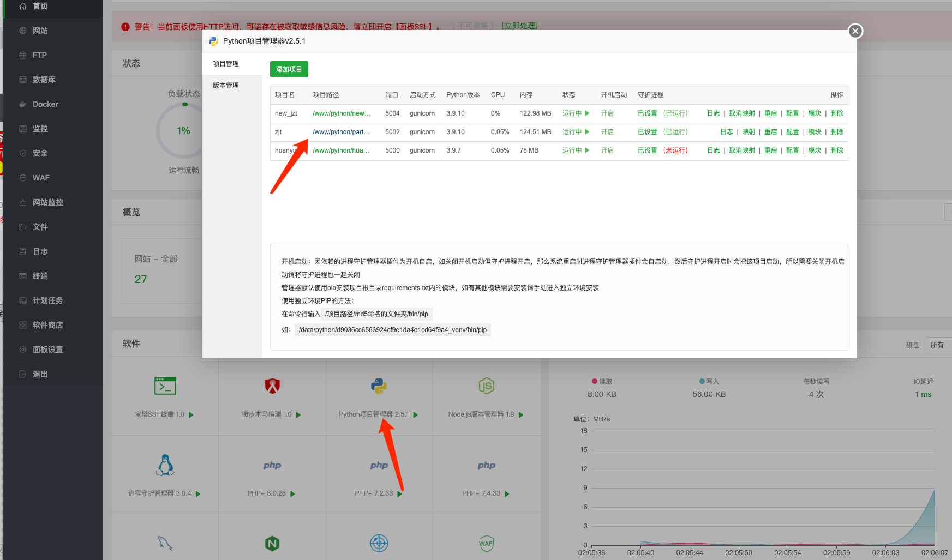Open the PHP-7.4.33 icon
Image resolution: width=952 pixels, height=560 pixels.
point(487,465)
